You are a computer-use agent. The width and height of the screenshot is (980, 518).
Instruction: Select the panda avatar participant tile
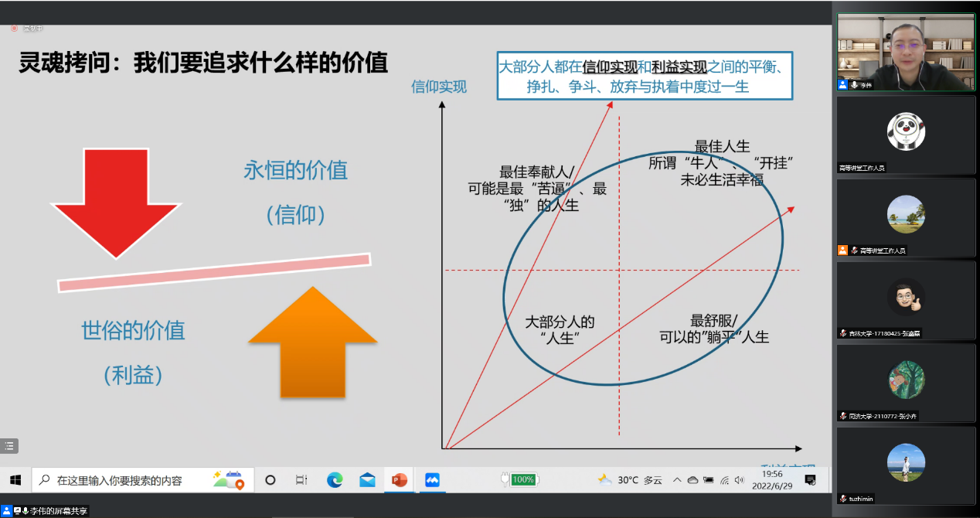[906, 131]
